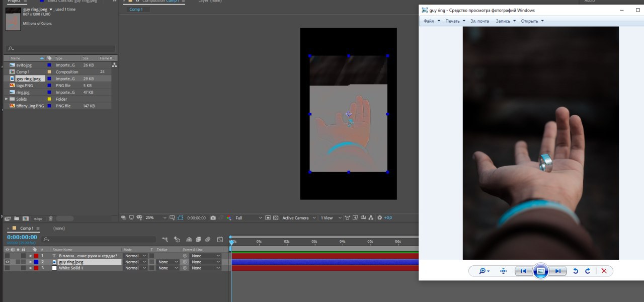Click the Draft 3D icon in timeline
The height and width of the screenshot is (302, 644).
click(177, 240)
